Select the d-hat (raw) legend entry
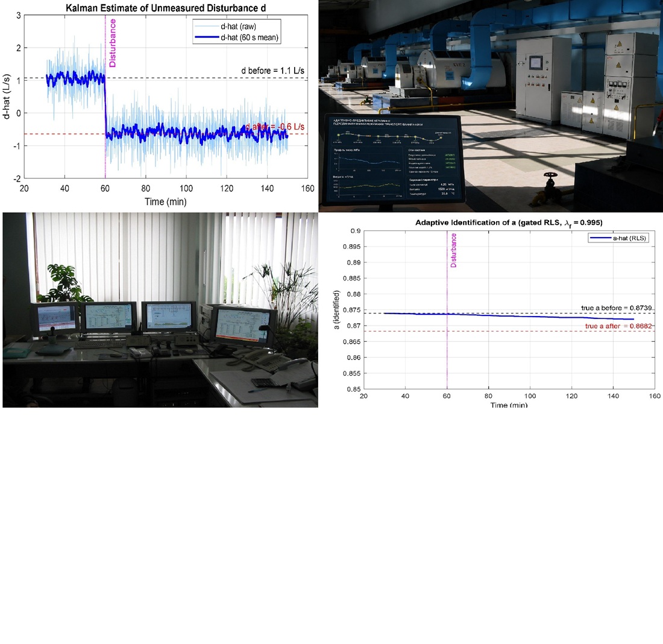663x644 pixels. coord(237,27)
